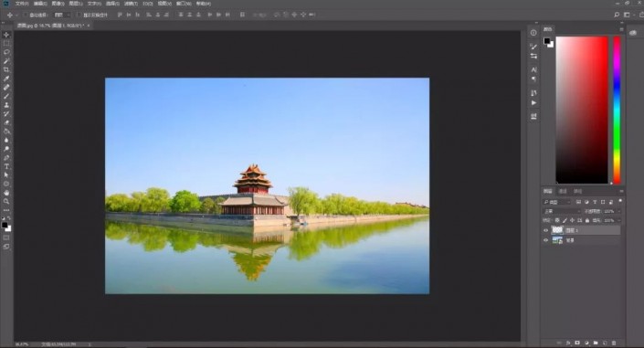Filter layers by type (T) icon

pyautogui.click(x=595, y=202)
